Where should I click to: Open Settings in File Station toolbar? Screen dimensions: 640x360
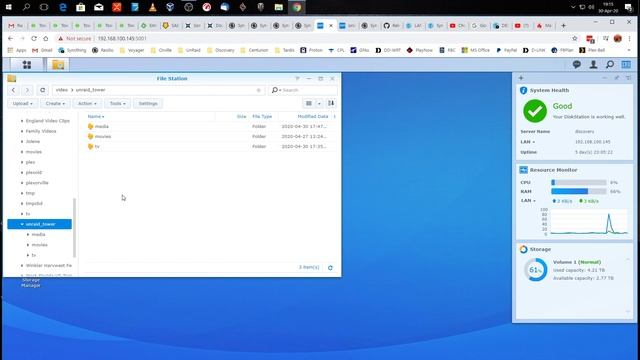click(148, 103)
